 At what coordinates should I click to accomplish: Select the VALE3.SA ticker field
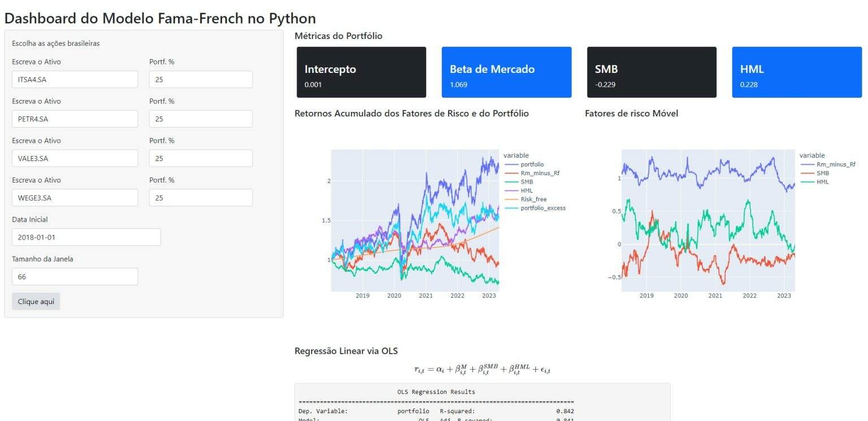(75, 158)
